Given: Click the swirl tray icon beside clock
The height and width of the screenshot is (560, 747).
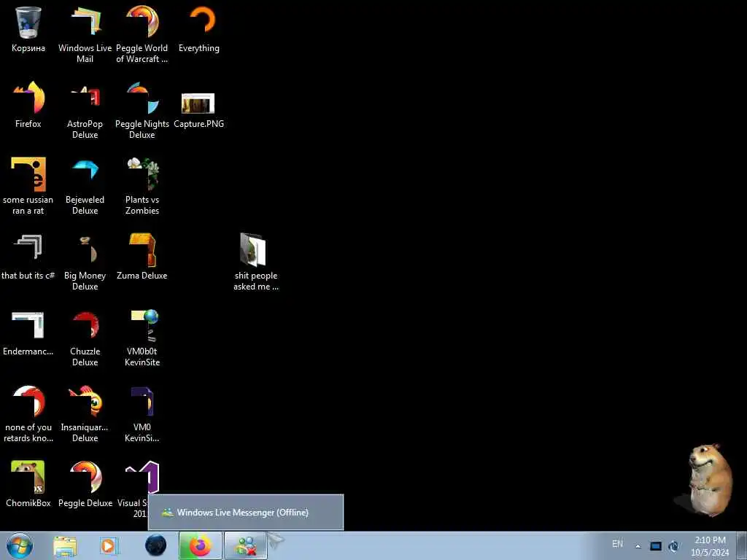Looking at the screenshot, I should tap(673, 546).
